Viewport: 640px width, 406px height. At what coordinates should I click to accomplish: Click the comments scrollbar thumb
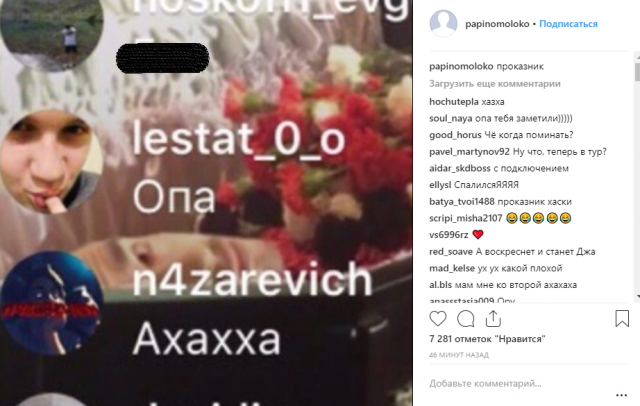(637, 71)
